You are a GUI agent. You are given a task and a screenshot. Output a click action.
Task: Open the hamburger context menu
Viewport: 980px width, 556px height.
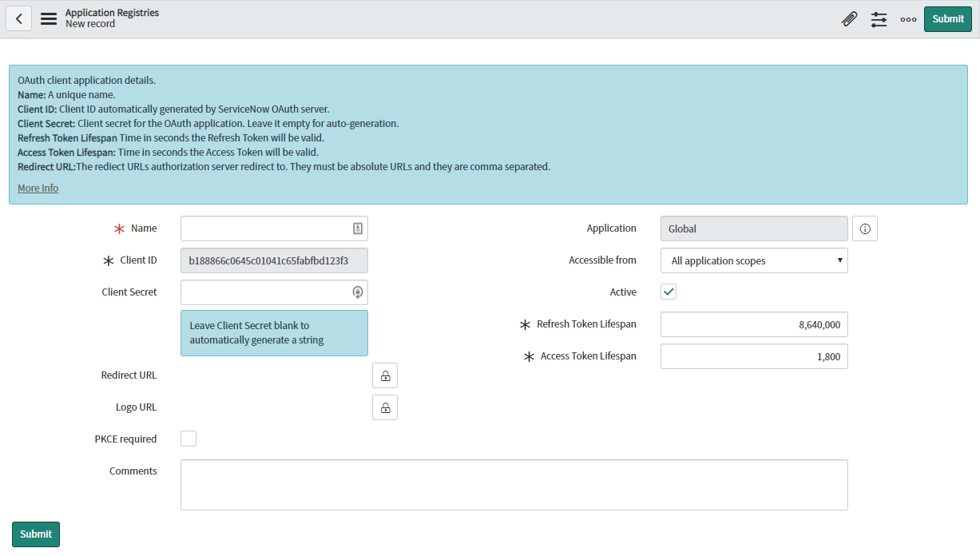pyautogui.click(x=49, y=18)
